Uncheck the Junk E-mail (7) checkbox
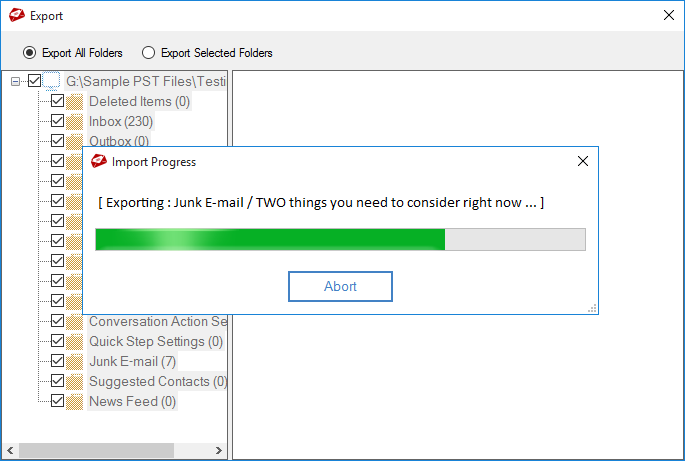685x461 pixels. 57,361
